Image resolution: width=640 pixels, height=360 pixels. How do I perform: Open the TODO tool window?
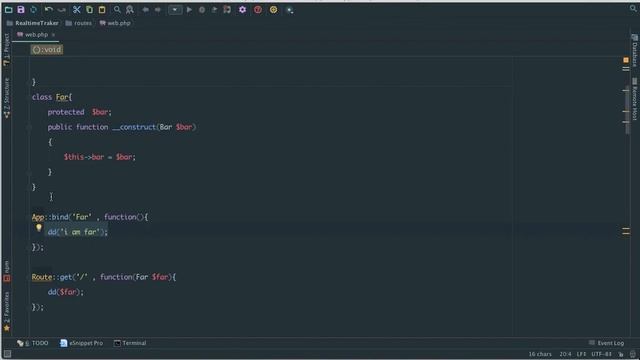pyautogui.click(x=33, y=343)
